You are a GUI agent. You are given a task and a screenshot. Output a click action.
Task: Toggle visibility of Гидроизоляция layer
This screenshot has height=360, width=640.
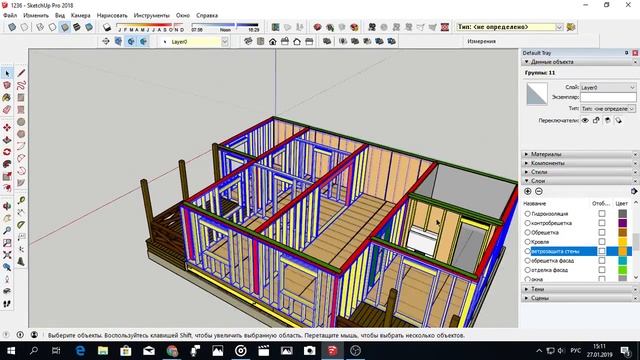coord(602,213)
